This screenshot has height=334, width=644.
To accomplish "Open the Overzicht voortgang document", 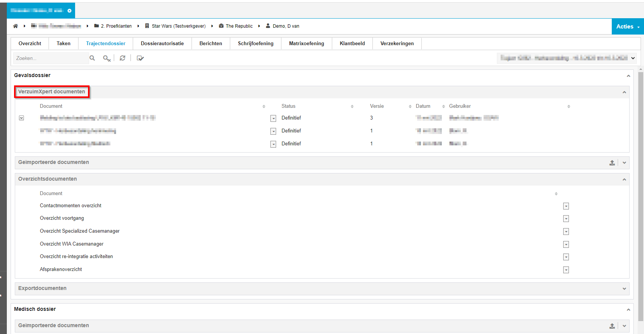I will pyautogui.click(x=62, y=218).
